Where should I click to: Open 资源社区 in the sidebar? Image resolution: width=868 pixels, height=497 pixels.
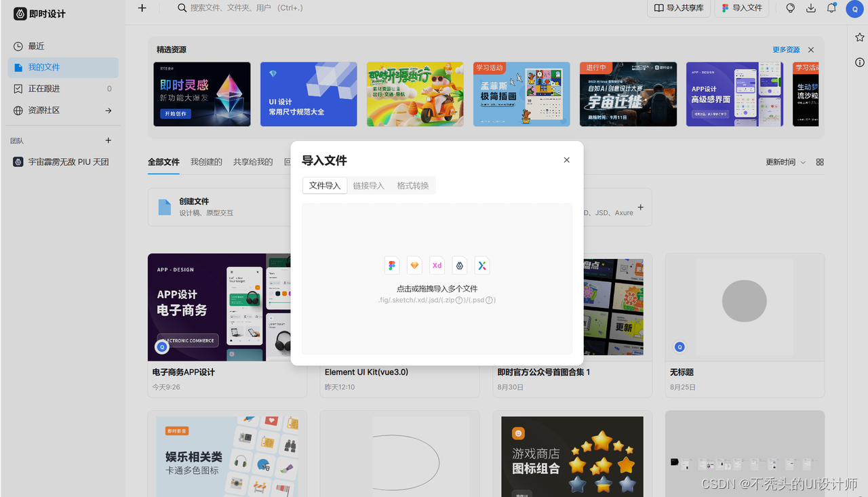(x=63, y=111)
